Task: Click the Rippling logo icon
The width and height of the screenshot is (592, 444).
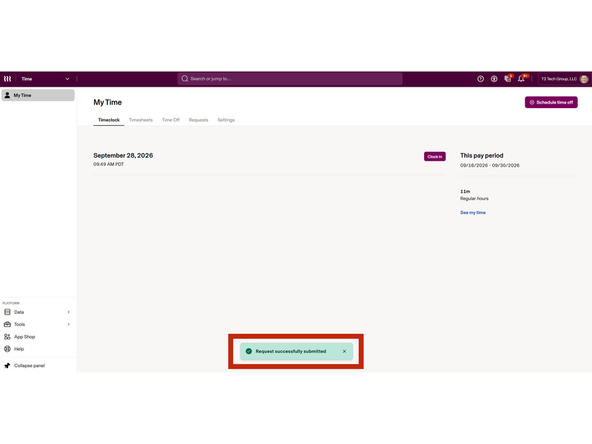Action: point(8,79)
